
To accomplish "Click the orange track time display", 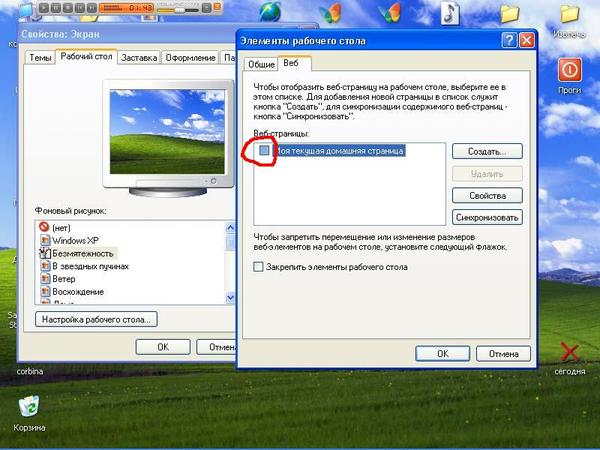I will (x=127, y=7).
